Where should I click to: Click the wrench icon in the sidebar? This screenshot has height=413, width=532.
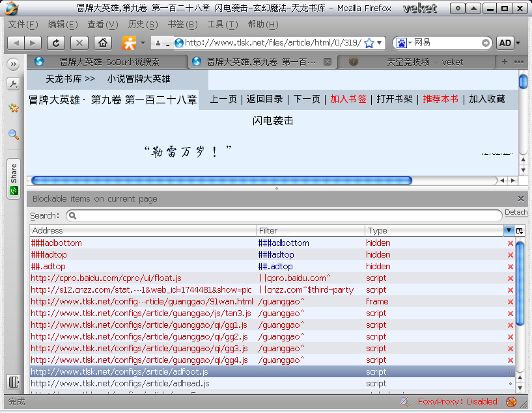[13, 84]
